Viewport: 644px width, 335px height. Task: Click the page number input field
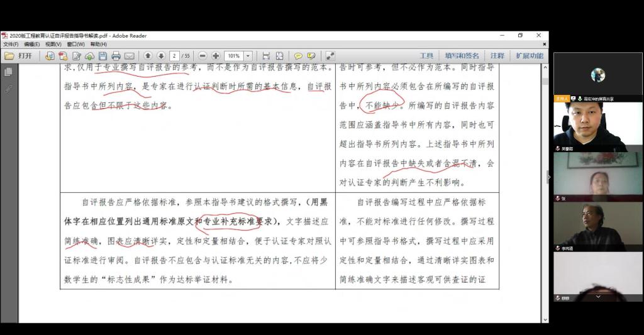pos(174,56)
